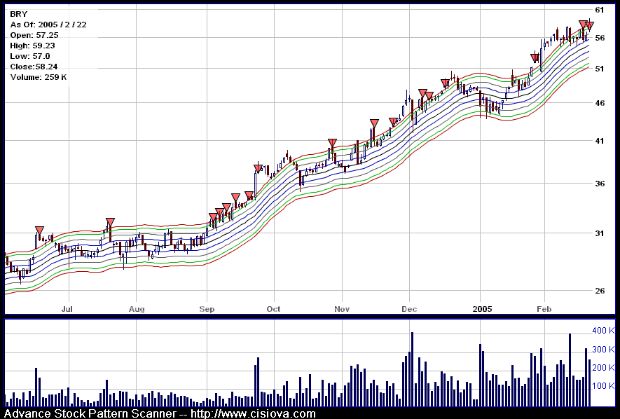The height and width of the screenshot is (419, 620).
Task: Click the 26 price axis label
Action: [x=599, y=291]
